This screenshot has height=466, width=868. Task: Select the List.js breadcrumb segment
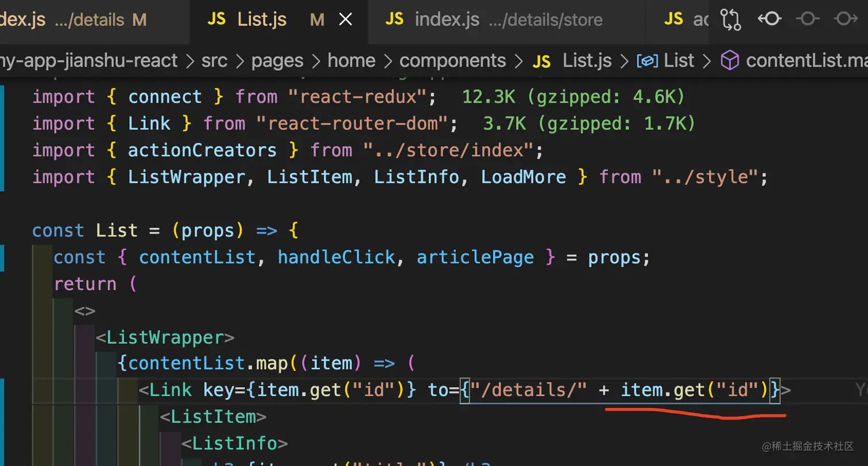[x=587, y=60]
